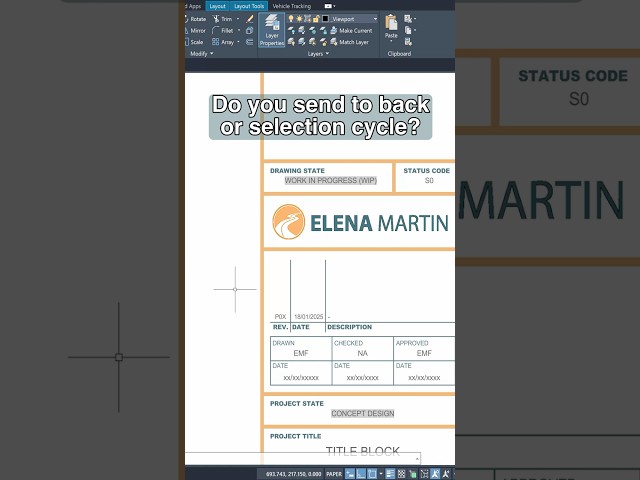Click the Elena Martin road logo
The height and width of the screenshot is (480, 640).
289,222
